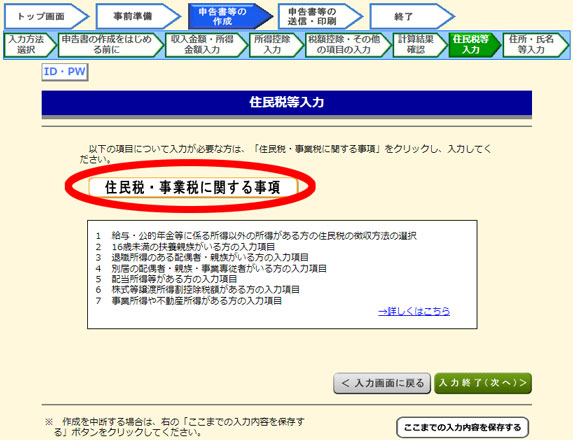Select the 所得控除入力 sub-step

click(276, 45)
